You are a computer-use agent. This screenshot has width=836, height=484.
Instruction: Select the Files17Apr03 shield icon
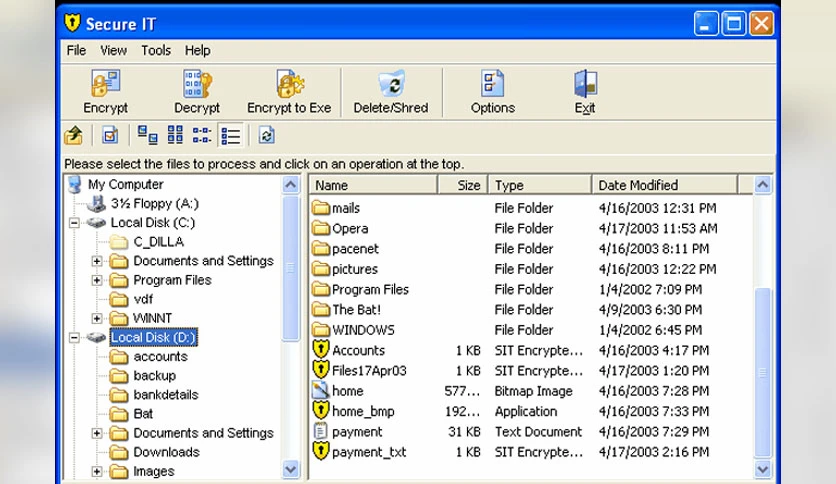pyautogui.click(x=320, y=370)
